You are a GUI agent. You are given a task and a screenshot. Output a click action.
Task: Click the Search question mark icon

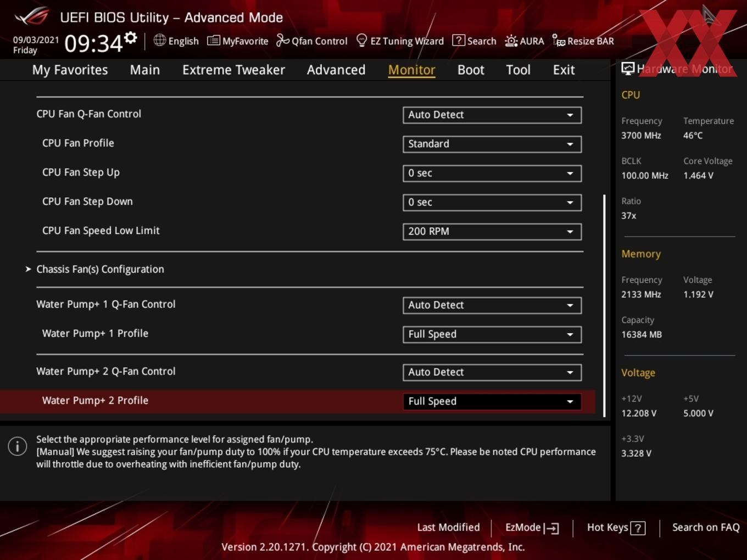tap(458, 40)
